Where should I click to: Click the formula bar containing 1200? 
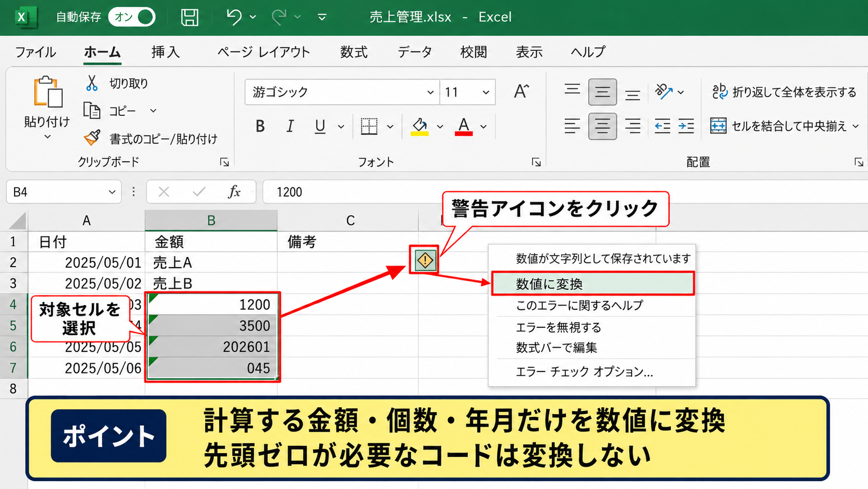point(565,192)
